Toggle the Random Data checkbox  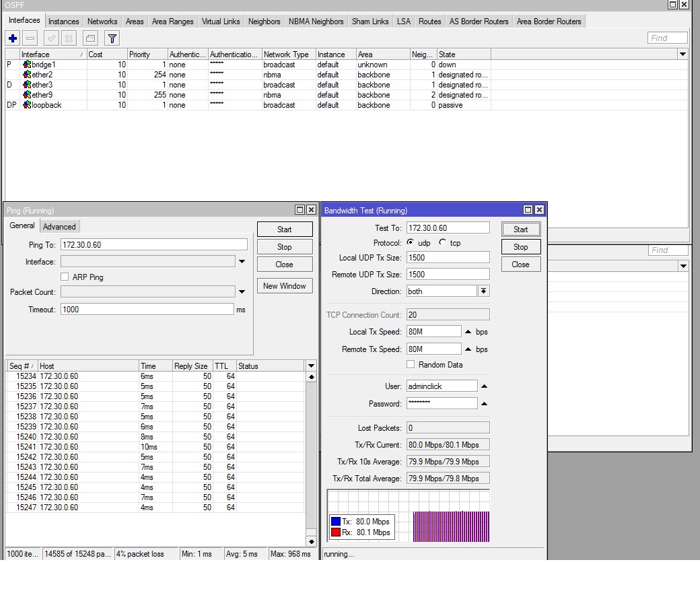coord(411,365)
